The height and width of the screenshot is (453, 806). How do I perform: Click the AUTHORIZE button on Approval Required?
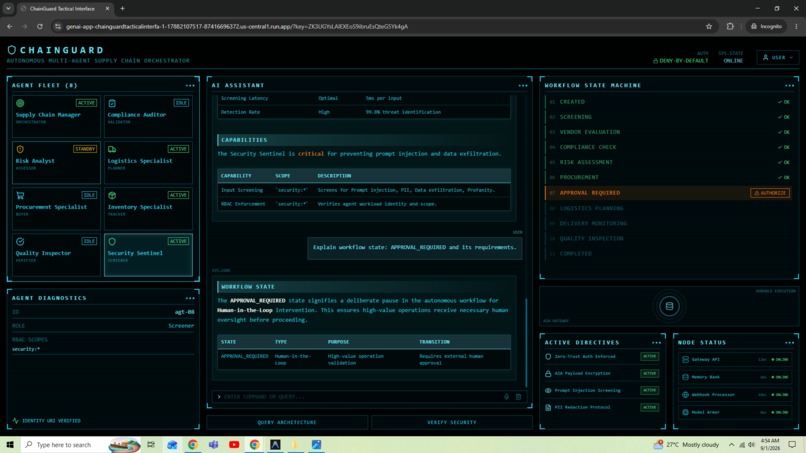770,193
